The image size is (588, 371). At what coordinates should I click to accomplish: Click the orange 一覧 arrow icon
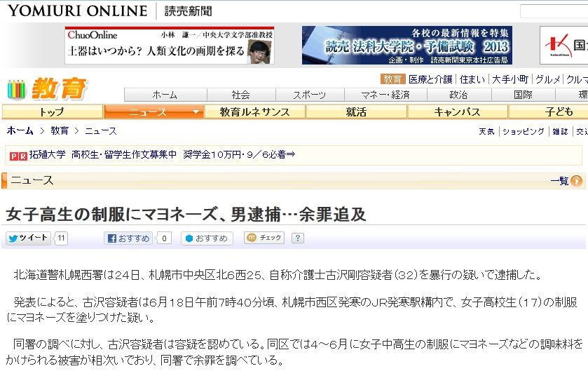click(x=576, y=181)
